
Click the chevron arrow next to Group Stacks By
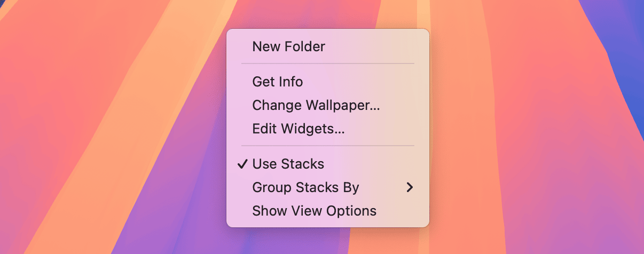click(410, 187)
